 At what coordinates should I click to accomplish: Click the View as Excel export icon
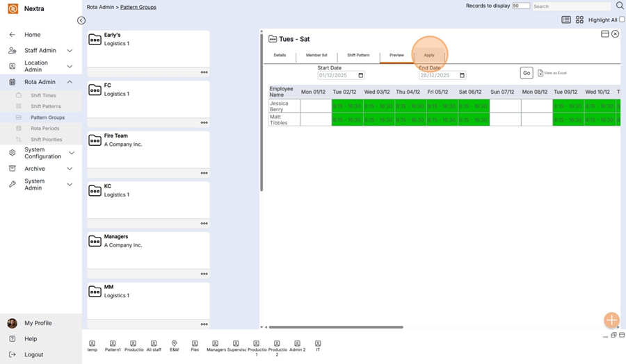tap(540, 73)
